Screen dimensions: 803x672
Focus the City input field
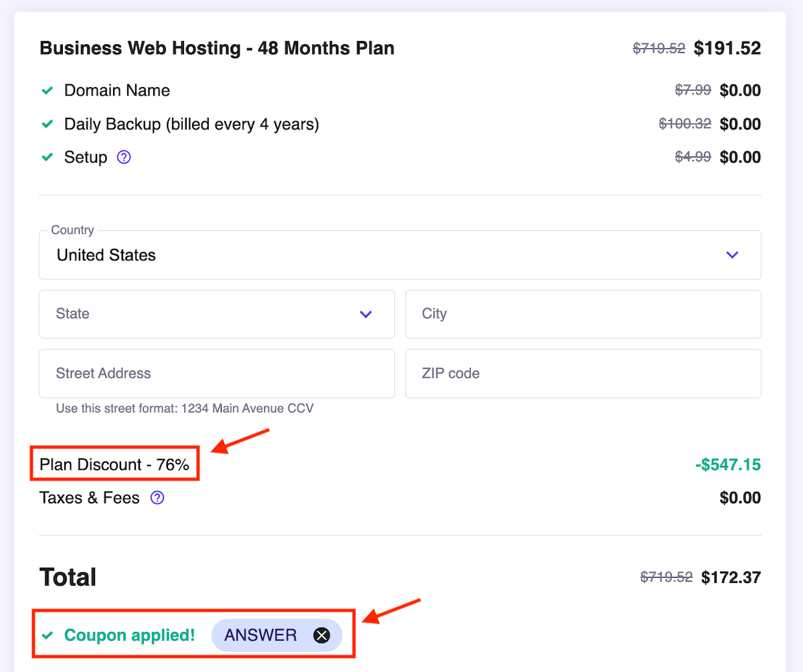[x=583, y=314]
